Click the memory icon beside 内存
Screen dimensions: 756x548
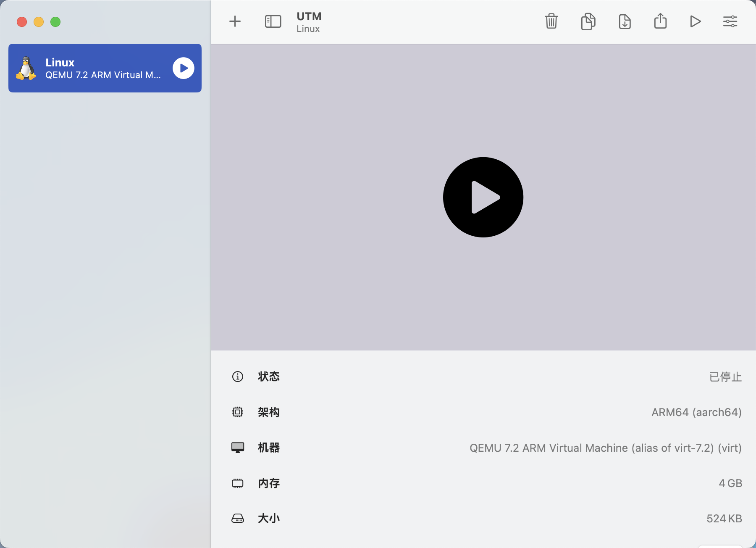tap(238, 483)
